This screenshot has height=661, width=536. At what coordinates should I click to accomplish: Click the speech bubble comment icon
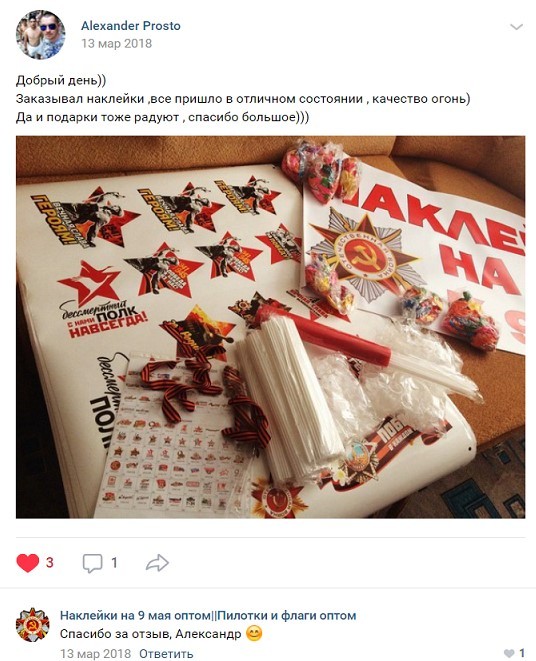pyautogui.click(x=92, y=563)
